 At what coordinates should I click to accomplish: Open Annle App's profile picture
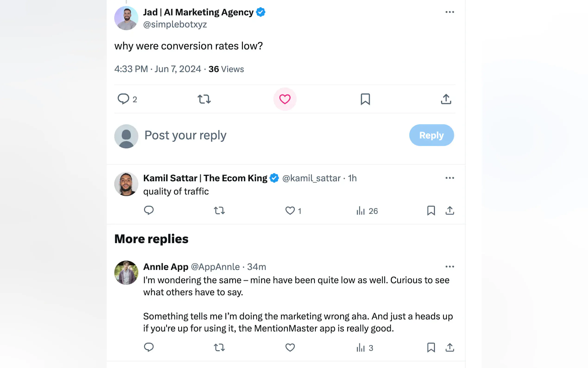click(126, 273)
